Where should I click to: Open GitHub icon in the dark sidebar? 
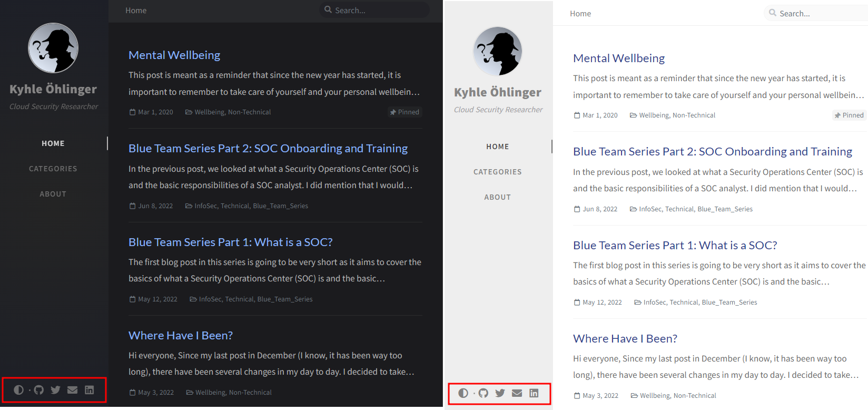(39, 390)
